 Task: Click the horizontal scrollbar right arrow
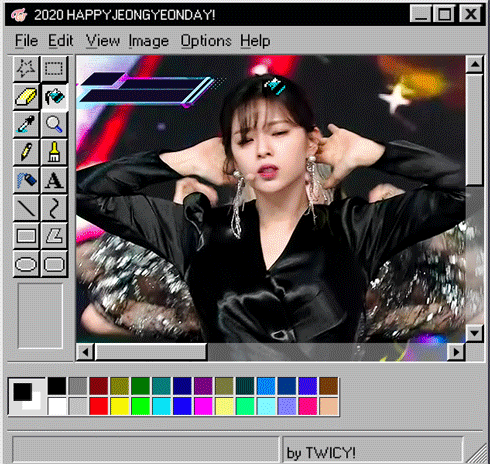pyautogui.click(x=456, y=352)
